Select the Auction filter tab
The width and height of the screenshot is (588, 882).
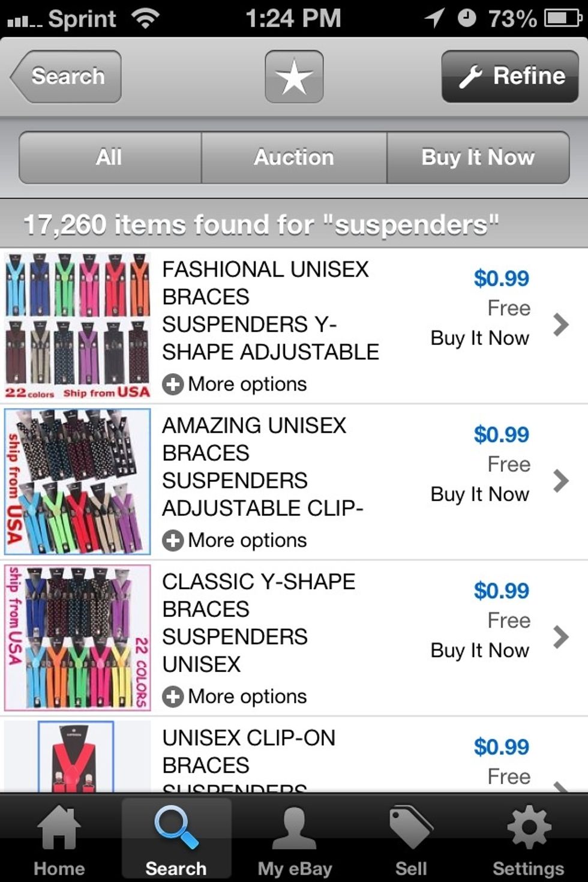293,157
